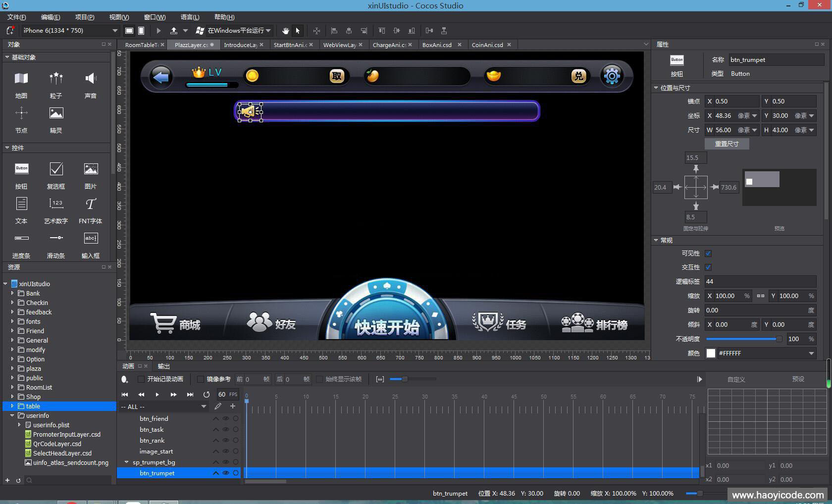Click the Particle object icon
The width and height of the screenshot is (832, 504).
click(x=56, y=79)
